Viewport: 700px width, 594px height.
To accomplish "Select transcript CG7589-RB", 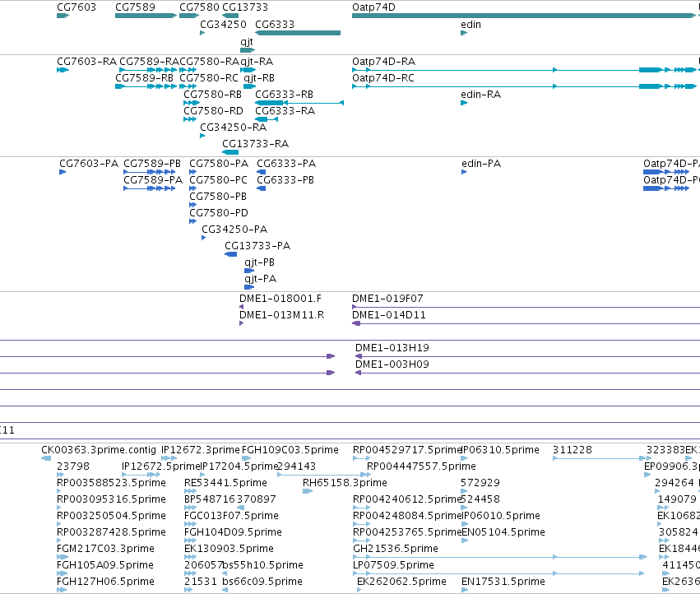I will [144, 77].
